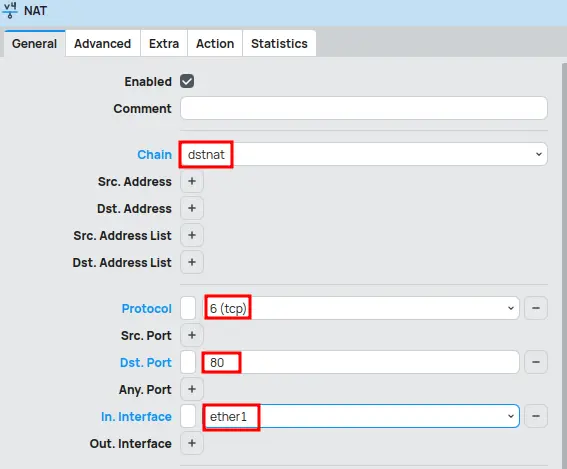Click the Comment text field
The width and height of the screenshot is (567, 469).
(x=364, y=108)
